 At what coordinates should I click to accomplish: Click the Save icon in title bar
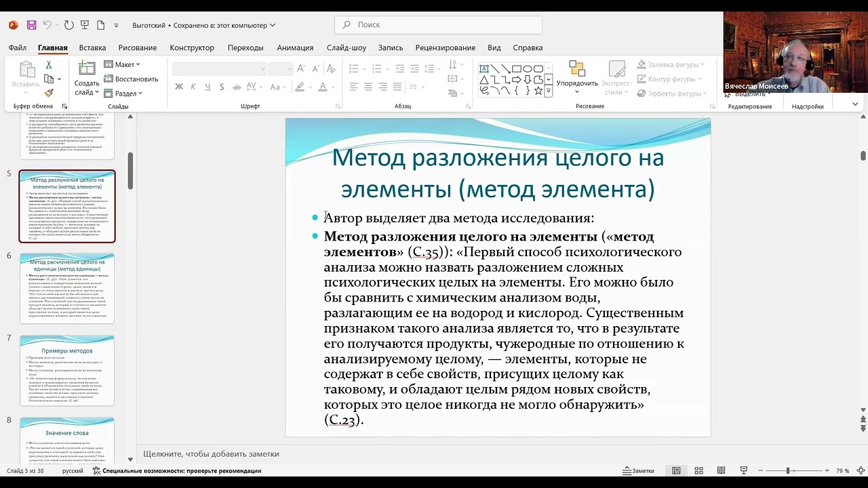(x=31, y=25)
